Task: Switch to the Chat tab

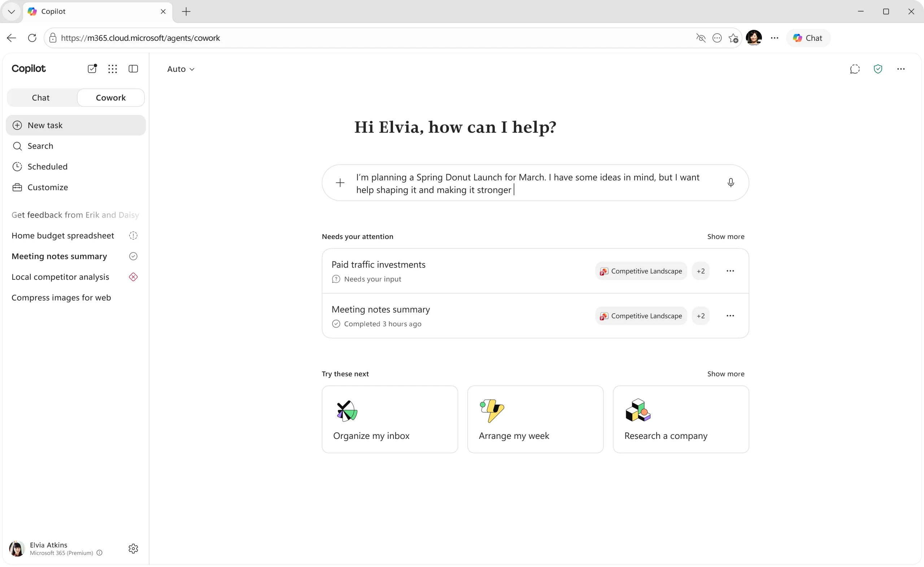Action: pyautogui.click(x=40, y=98)
